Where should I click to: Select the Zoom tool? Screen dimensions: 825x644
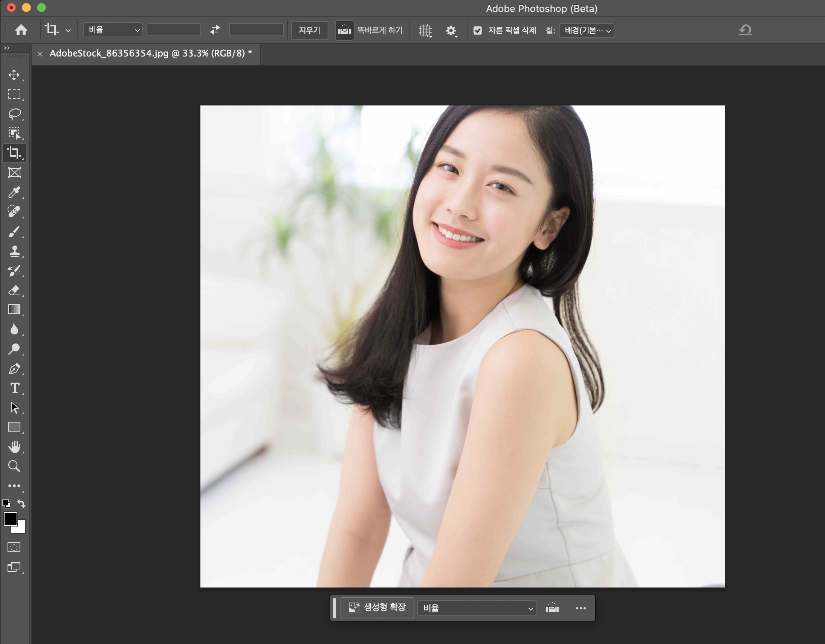tap(14, 467)
